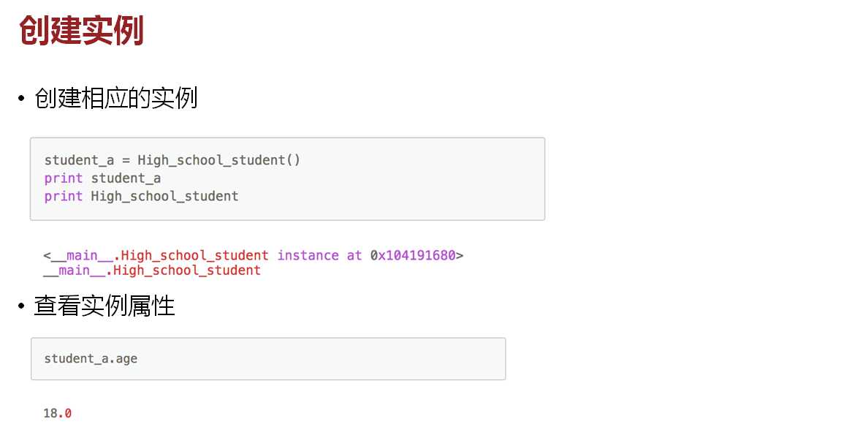The height and width of the screenshot is (438, 868).
Task: Click the High_school_student() constructor call
Action: 218,160
